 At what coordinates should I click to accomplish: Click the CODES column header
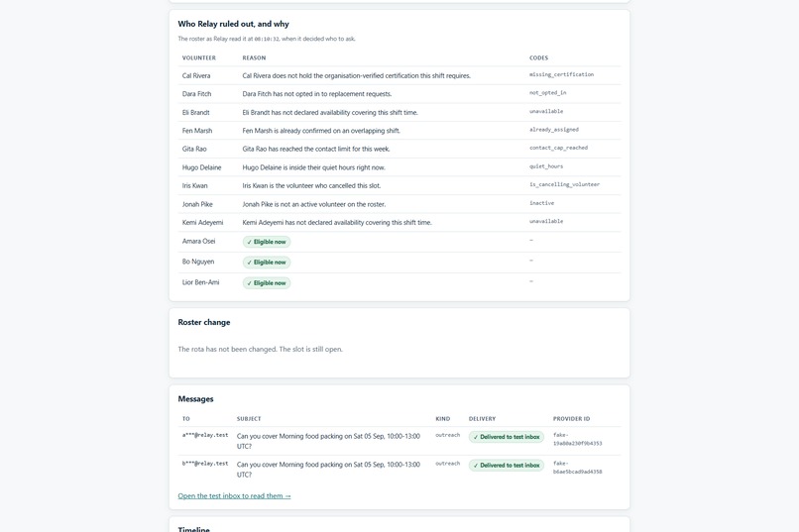click(538, 58)
